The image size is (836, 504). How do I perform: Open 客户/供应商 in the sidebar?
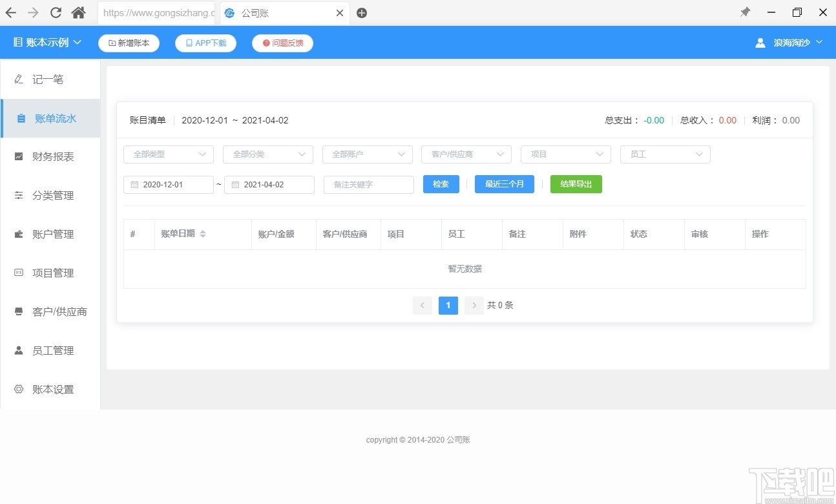point(50,312)
